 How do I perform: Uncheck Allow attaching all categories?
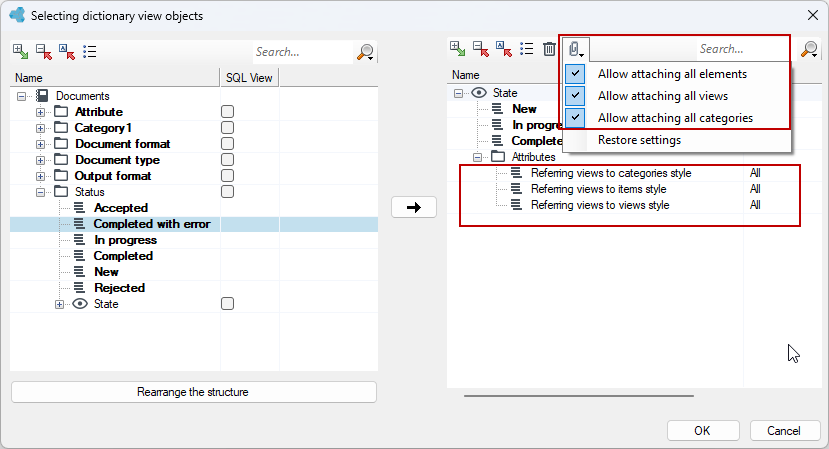pyautogui.click(x=575, y=117)
